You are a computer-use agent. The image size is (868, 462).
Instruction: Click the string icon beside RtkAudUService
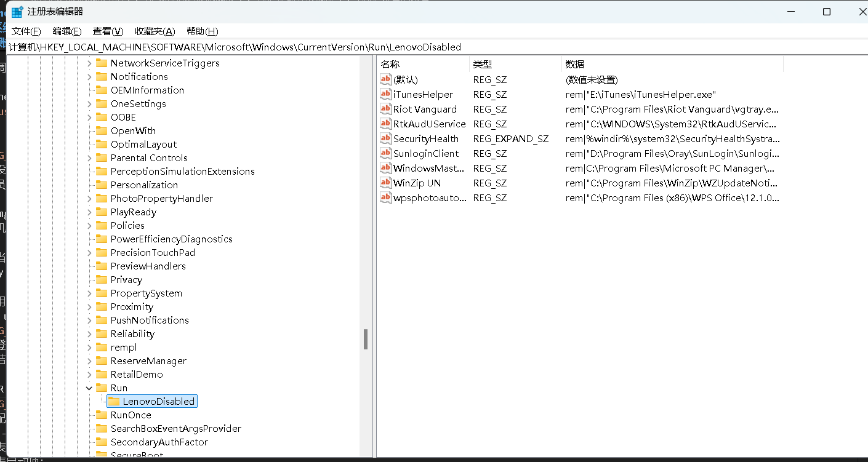click(x=385, y=124)
